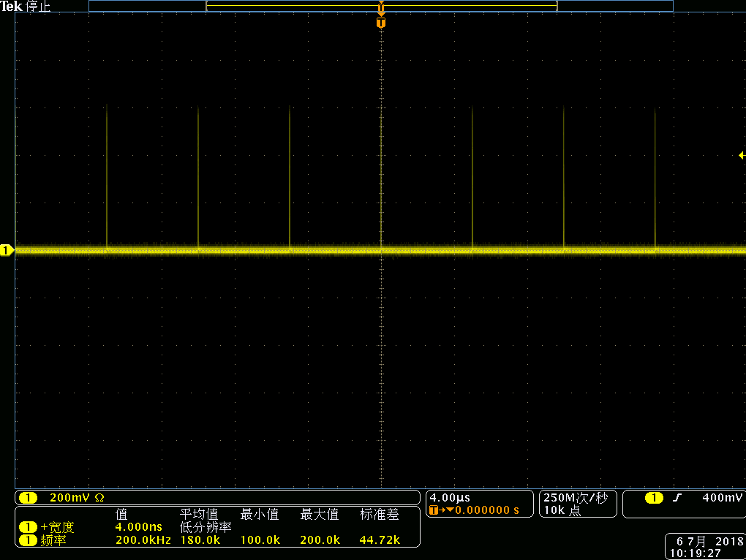746x560 pixels.
Task: Click the waveform record overview bar at top
Action: pyautogui.click(x=380, y=6)
